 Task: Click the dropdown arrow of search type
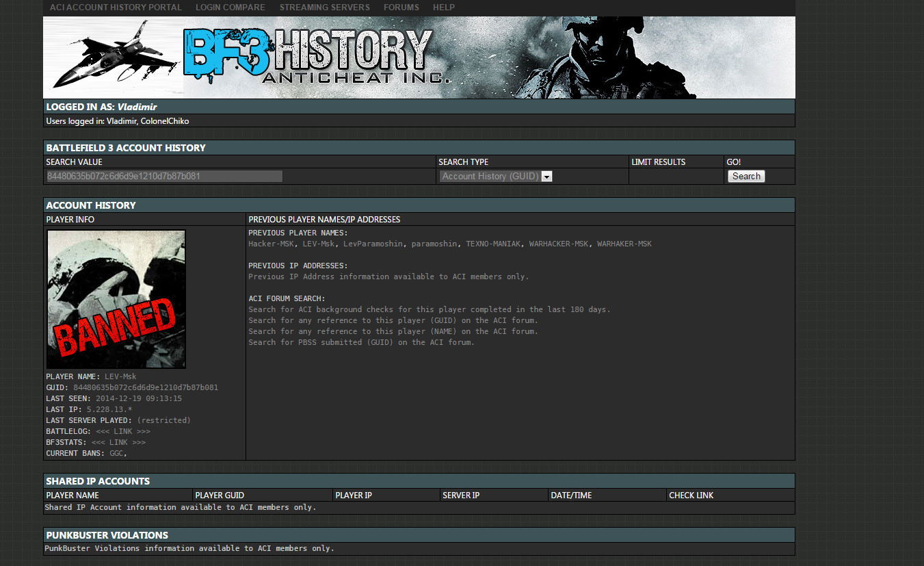click(546, 177)
